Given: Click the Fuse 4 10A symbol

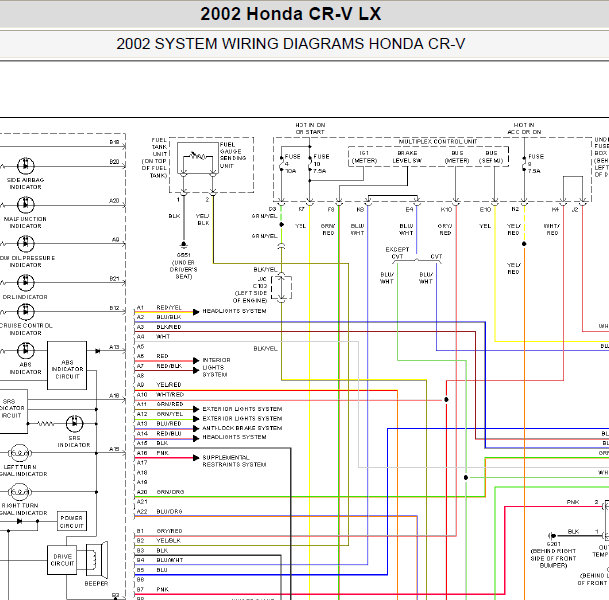Looking at the screenshot, I should (x=282, y=163).
